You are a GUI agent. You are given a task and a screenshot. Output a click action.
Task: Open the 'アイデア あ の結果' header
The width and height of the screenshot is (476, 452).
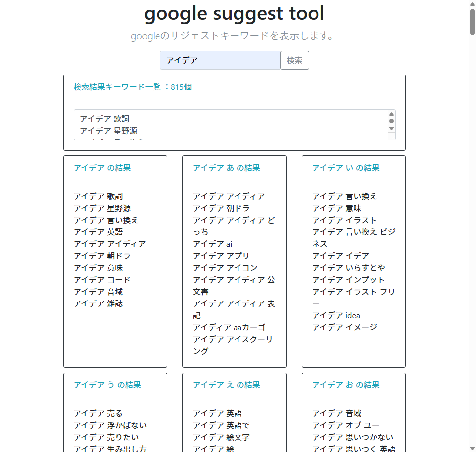[227, 168]
